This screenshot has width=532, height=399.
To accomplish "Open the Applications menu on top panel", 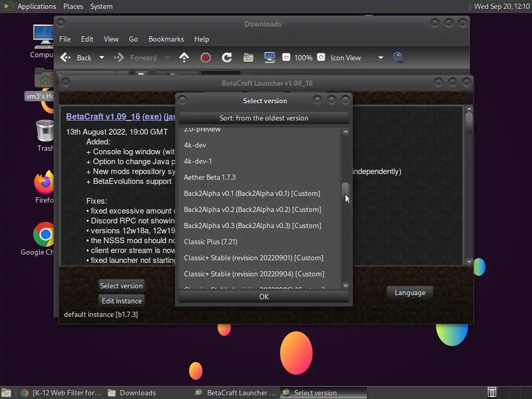I will coord(37,6).
